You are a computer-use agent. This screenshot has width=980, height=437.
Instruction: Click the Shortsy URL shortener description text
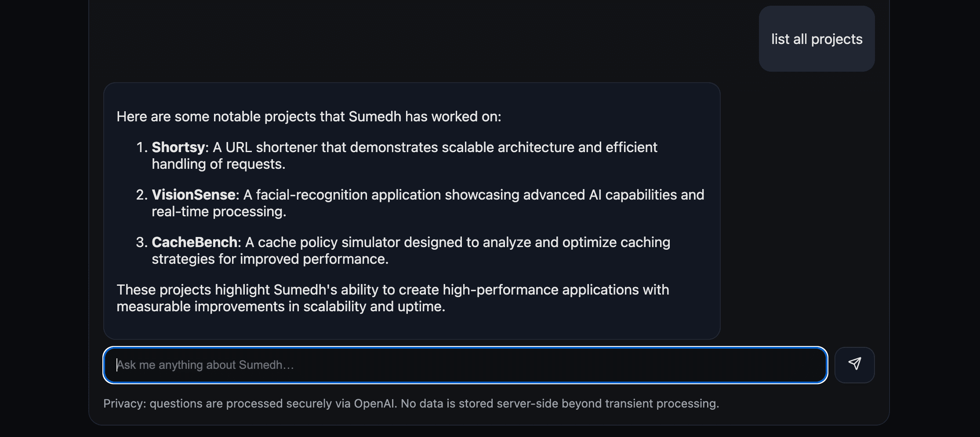(x=435, y=147)
